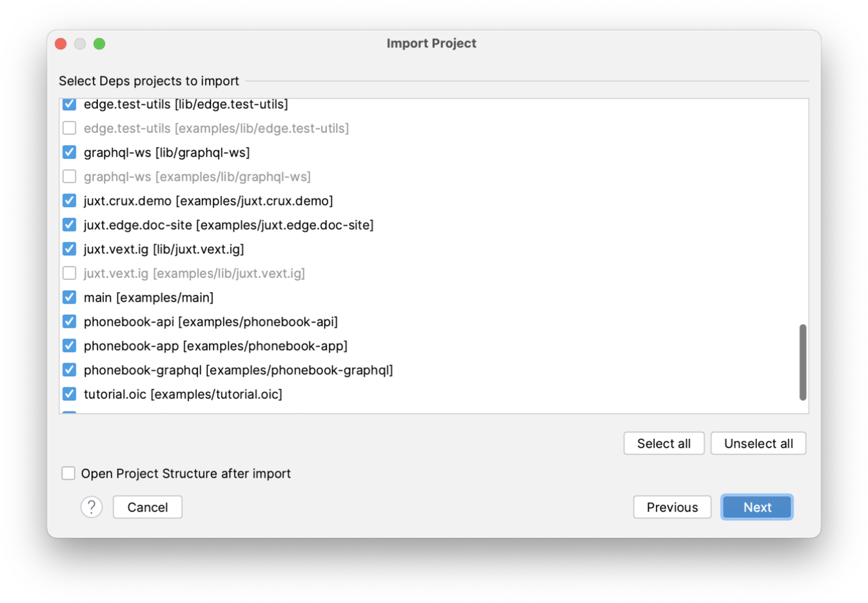868x603 pixels.
Task: Click the help question mark icon
Action: tap(92, 507)
